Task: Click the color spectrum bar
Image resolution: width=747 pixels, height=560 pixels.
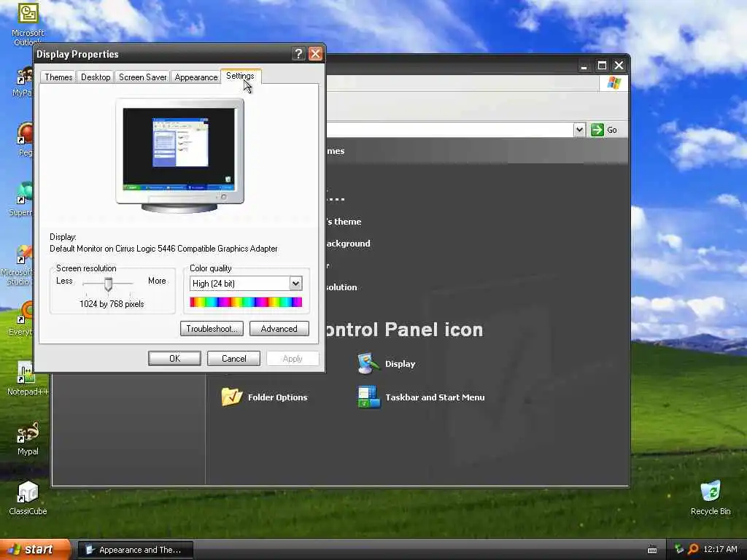Action: point(246,302)
